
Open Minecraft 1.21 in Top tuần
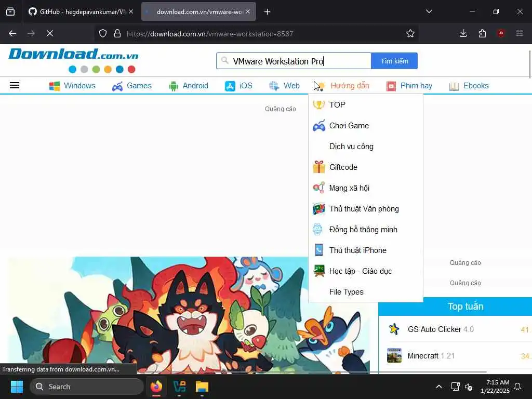pos(431,355)
